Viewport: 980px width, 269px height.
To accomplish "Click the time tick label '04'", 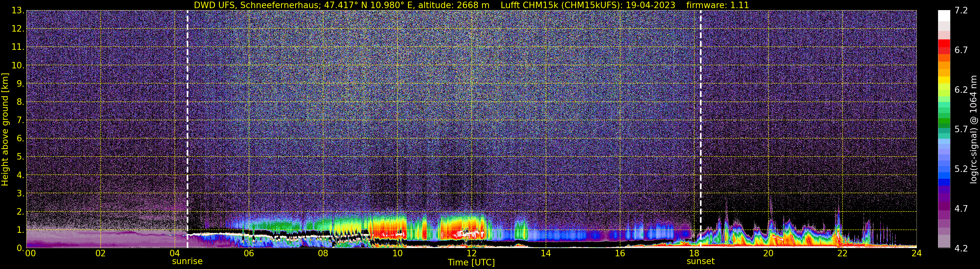I will (175, 253).
